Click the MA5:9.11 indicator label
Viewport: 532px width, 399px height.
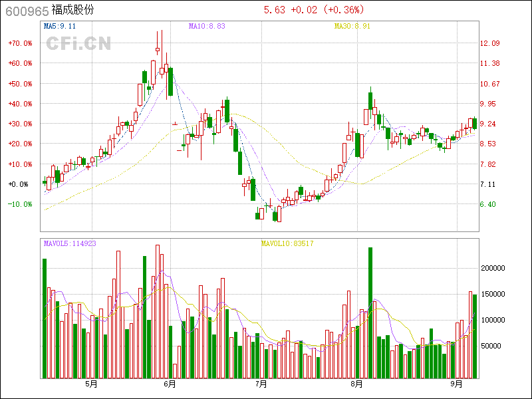click(x=59, y=26)
